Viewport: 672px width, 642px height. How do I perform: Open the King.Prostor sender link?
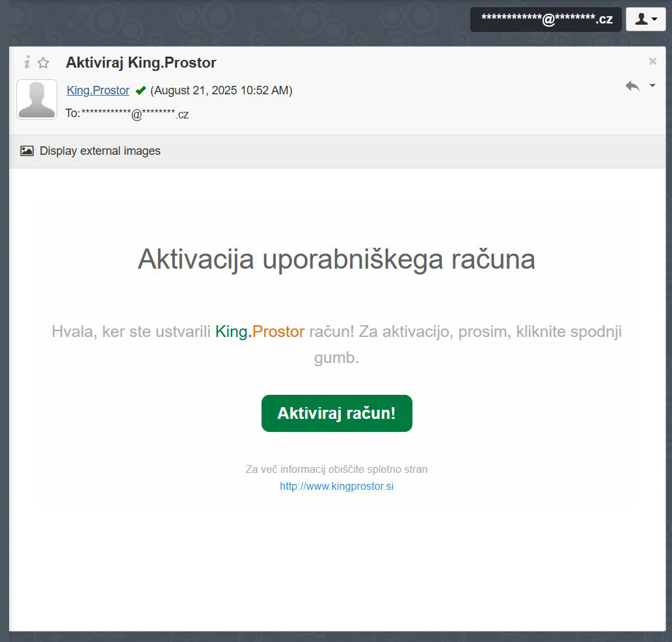[98, 90]
